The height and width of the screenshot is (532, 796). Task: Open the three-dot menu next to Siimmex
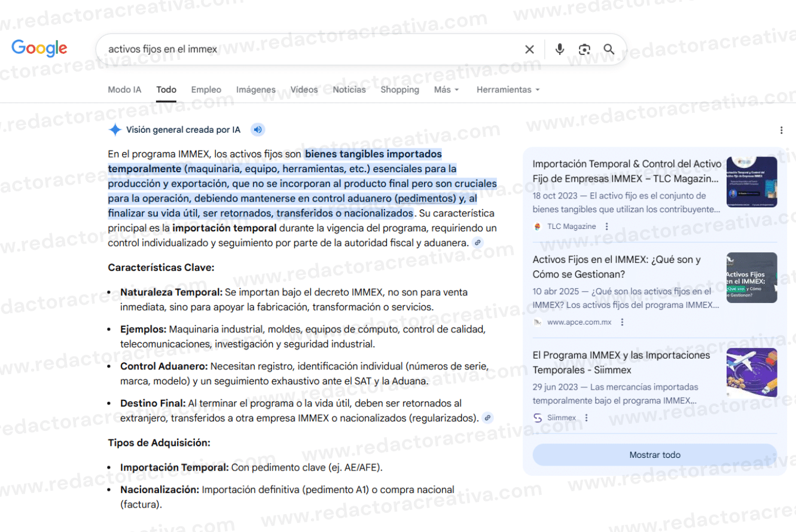click(587, 418)
